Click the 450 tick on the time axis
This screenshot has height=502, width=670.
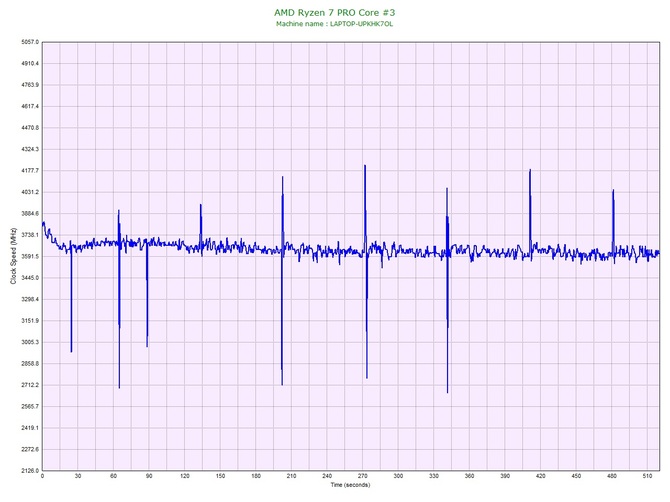click(576, 476)
